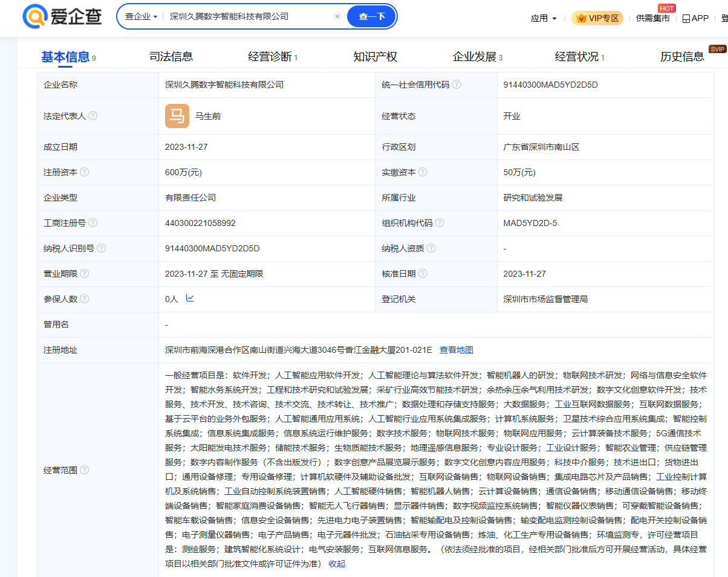Click the 马 representative avatar

(177, 116)
